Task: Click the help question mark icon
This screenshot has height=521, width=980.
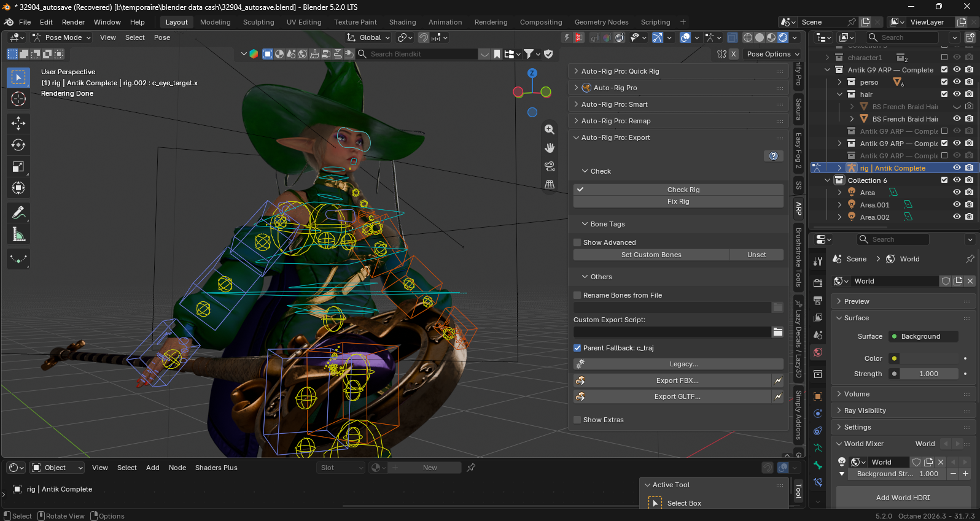Action: 774,156
